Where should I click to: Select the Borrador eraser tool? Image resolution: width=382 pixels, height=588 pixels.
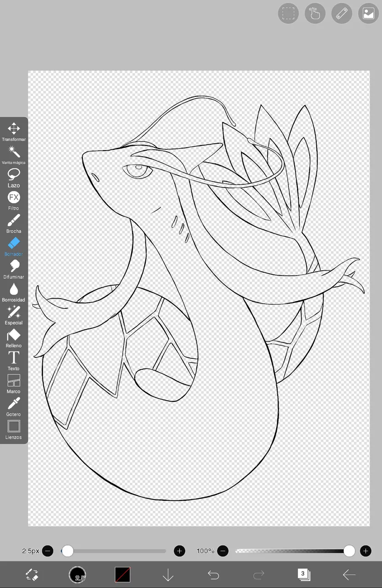tap(14, 246)
